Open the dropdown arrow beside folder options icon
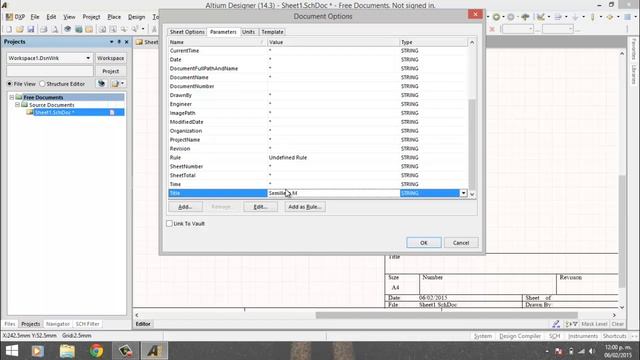Image resolution: width=640 pixels, height=360 pixels. tap(122, 84)
